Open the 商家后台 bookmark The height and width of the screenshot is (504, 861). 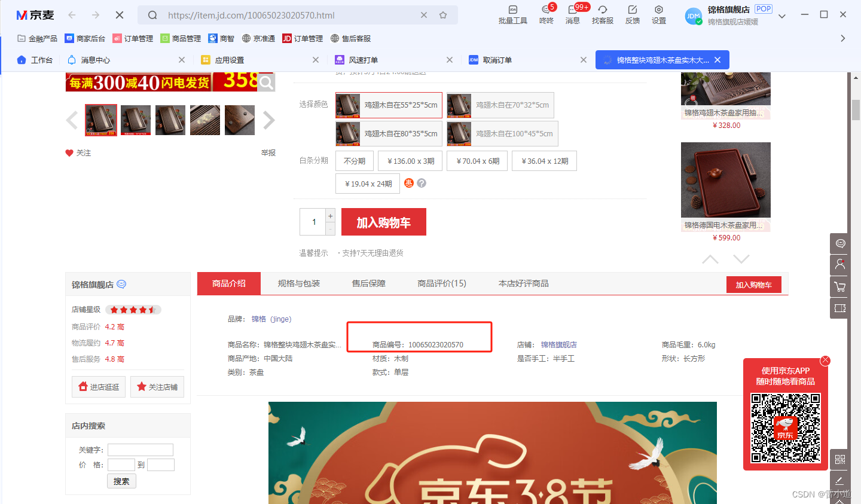[85, 38]
